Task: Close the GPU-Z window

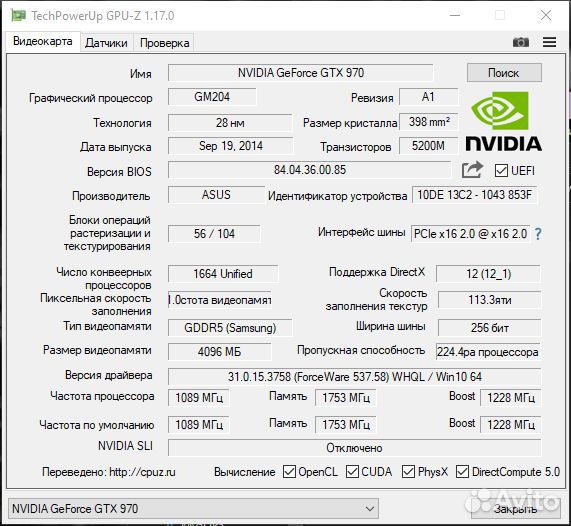Action: [x=546, y=15]
